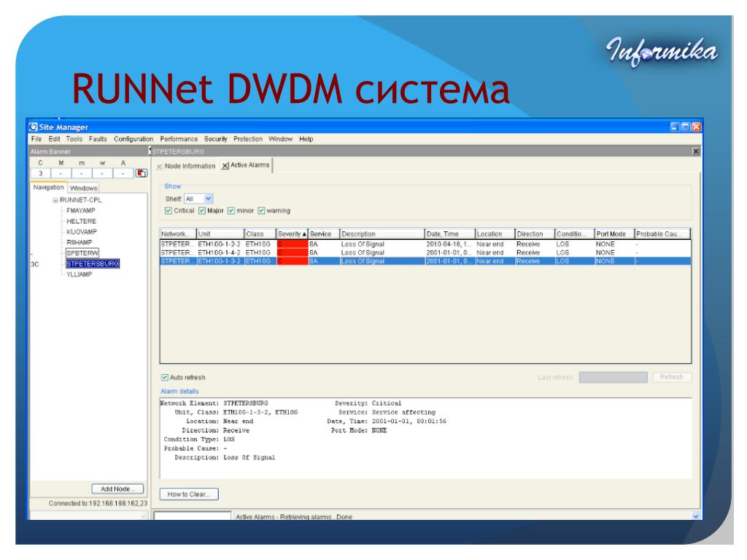Click the bottom-right status dropdown arrow
747x560 pixels.
pos(695,516)
